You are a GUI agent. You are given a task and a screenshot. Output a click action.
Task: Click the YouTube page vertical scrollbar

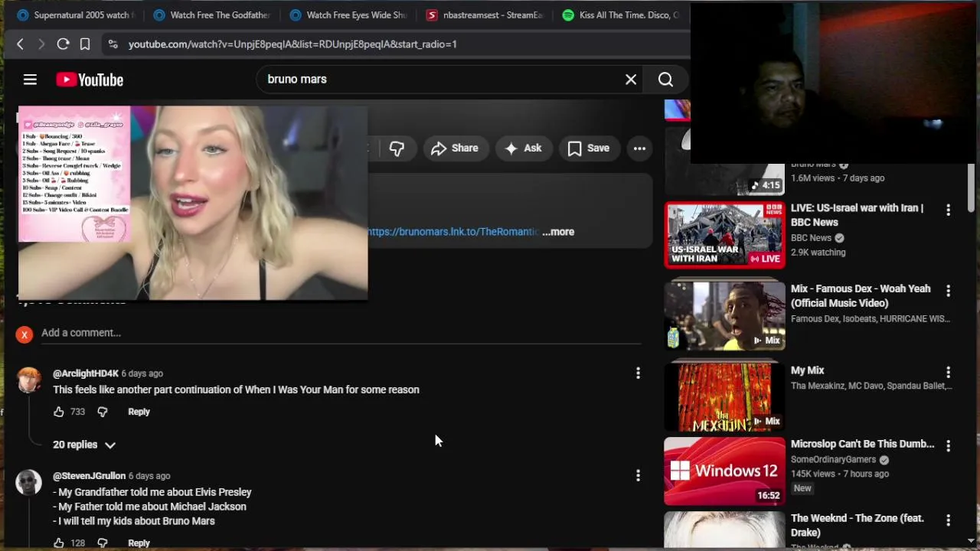tap(971, 187)
